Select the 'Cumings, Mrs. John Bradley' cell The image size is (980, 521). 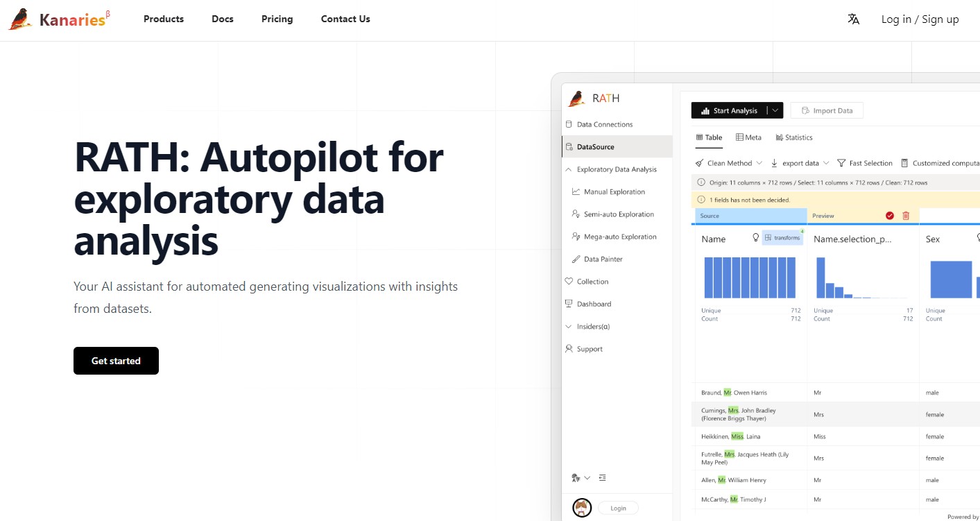[750, 414]
